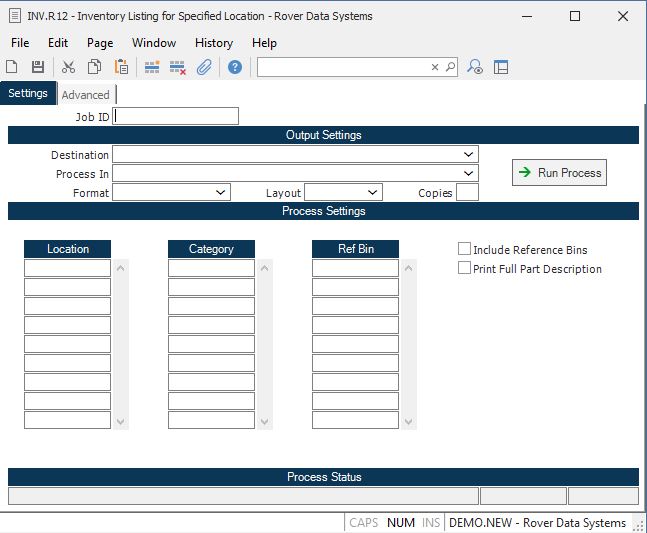Switch to the Advanced tab
Viewport: 647px width, 533px height.
click(86, 95)
